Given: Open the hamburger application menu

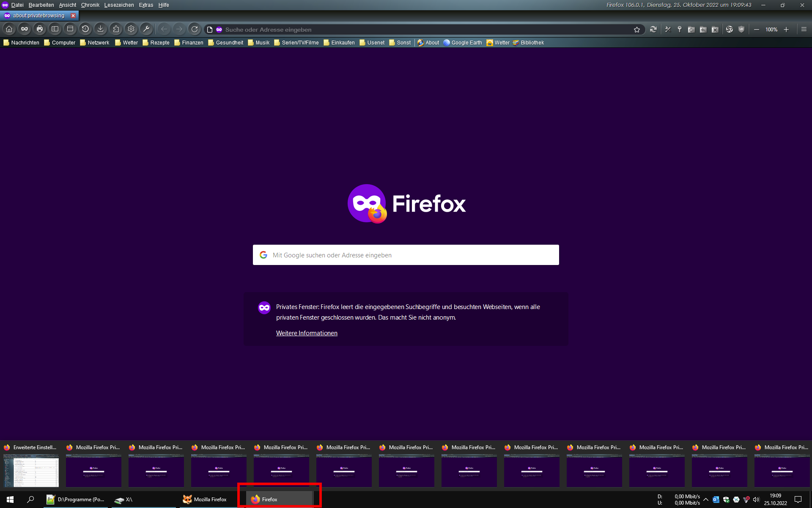Looking at the screenshot, I should click(x=804, y=29).
